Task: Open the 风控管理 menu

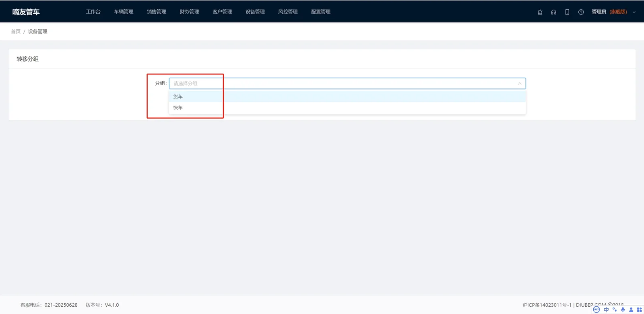Action: [x=288, y=12]
